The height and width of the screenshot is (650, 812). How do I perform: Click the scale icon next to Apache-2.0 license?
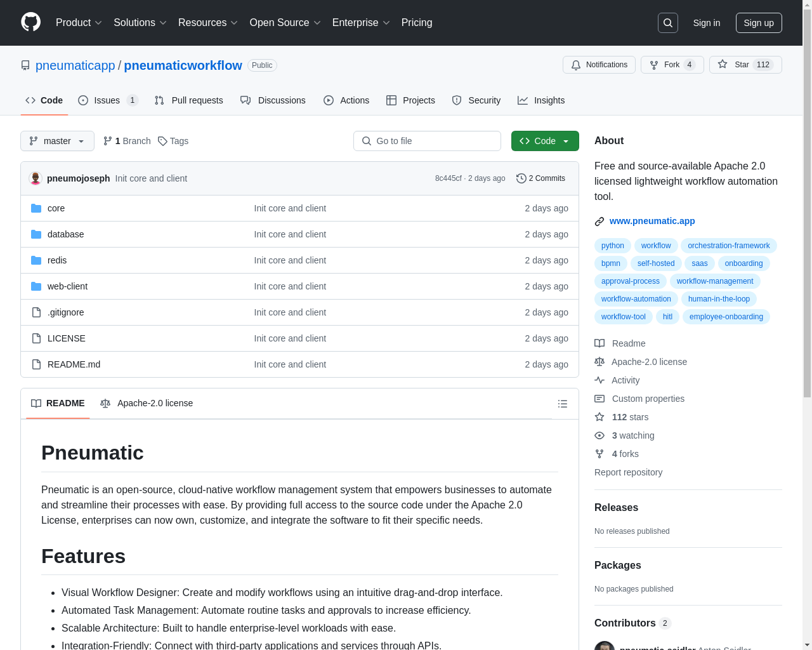[599, 362]
